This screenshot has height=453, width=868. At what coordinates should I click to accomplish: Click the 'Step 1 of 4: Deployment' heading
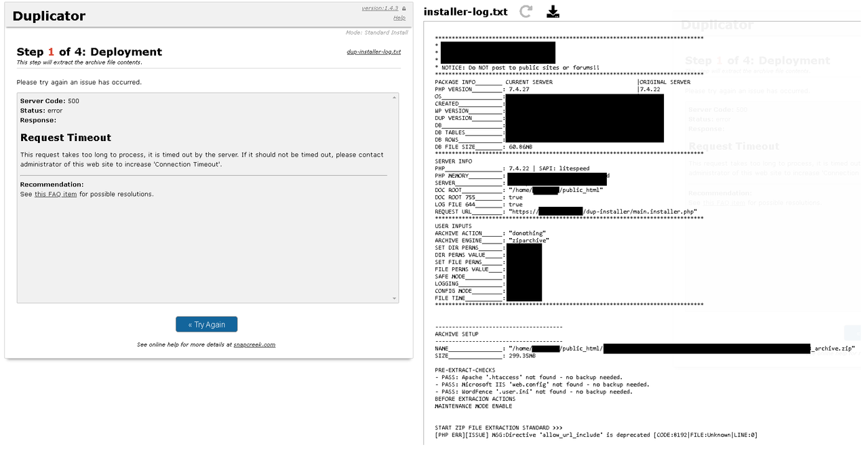click(90, 52)
